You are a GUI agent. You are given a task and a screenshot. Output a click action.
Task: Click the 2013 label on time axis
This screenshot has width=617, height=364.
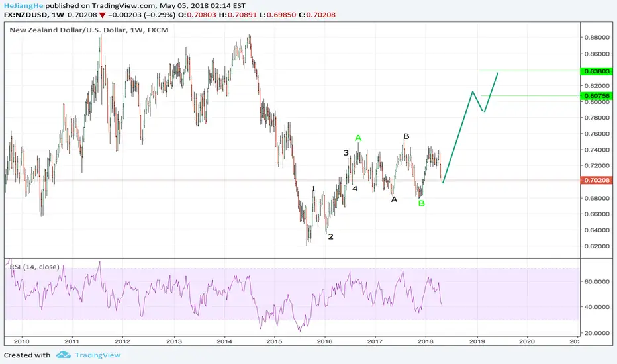[x=174, y=341]
